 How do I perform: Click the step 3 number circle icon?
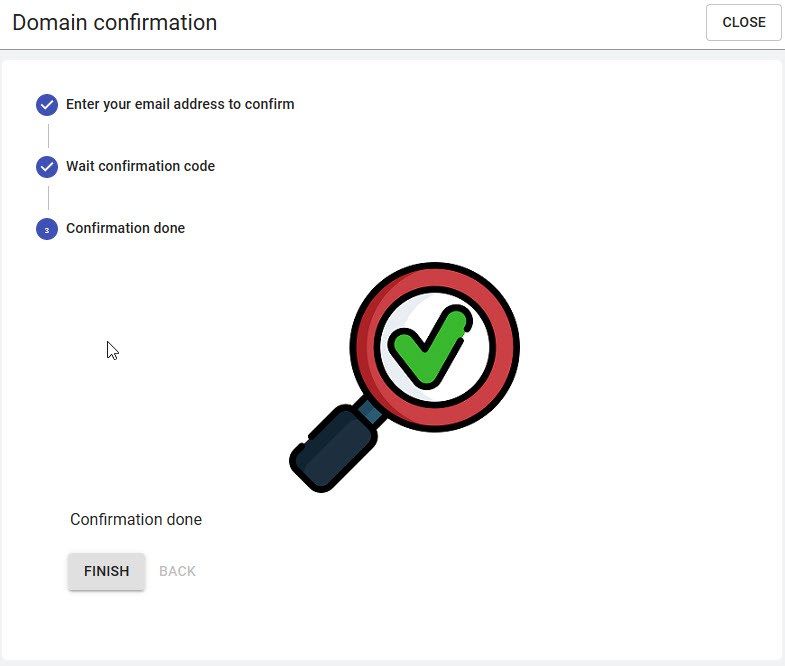click(47, 229)
